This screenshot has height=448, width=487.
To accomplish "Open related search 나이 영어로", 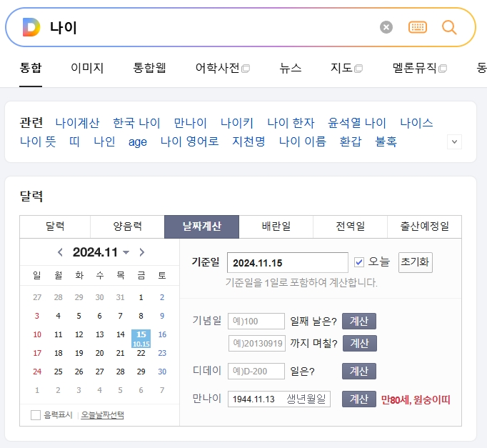I will (x=189, y=141).
